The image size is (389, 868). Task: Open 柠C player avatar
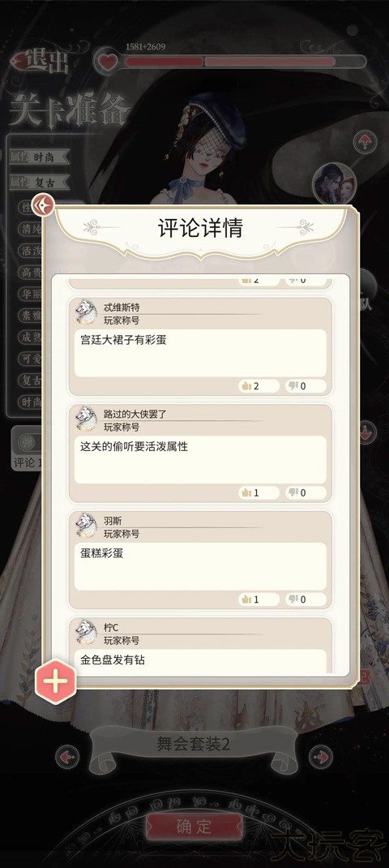tap(87, 632)
